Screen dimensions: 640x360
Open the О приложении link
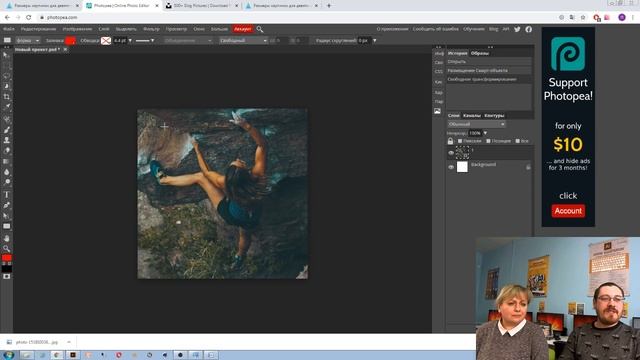[392, 29]
